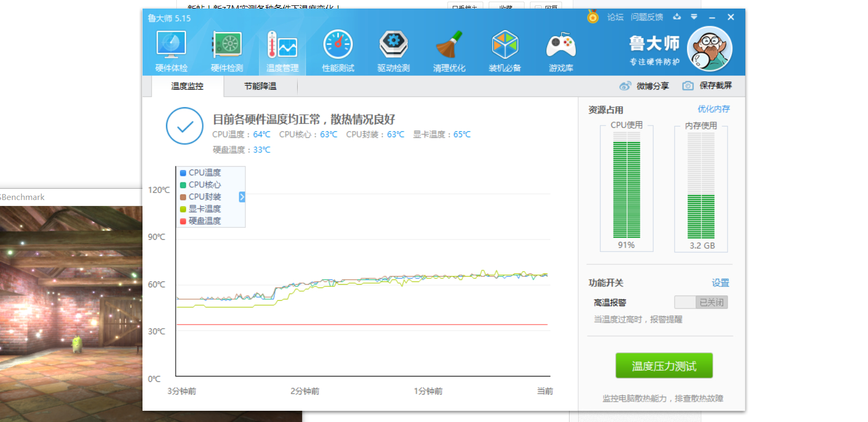Expand the chart legend arrow

[242, 197]
